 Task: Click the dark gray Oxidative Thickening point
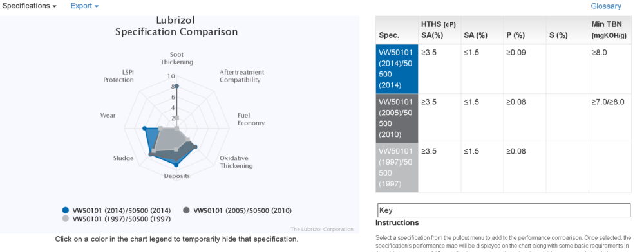click(195, 147)
